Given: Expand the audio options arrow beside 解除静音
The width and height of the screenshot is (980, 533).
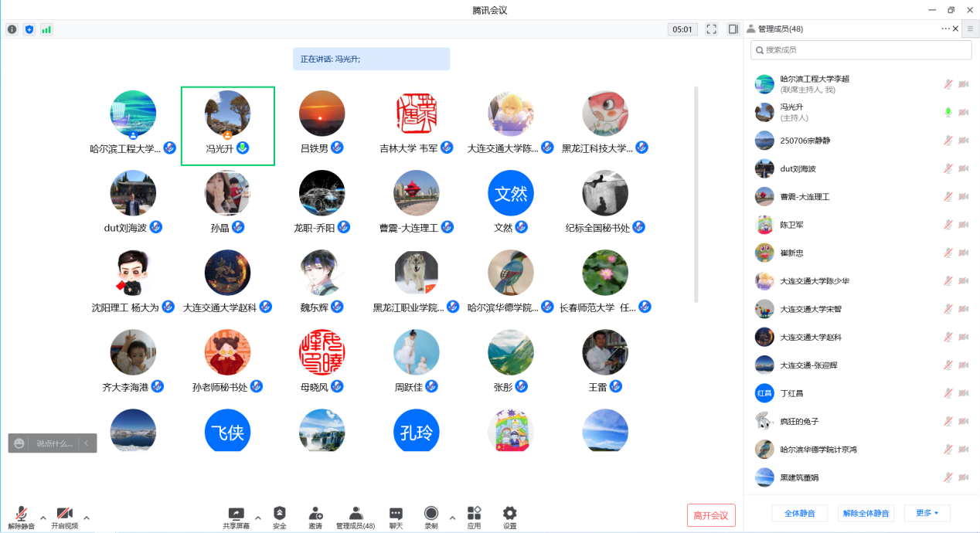Looking at the screenshot, I should pos(43,518).
